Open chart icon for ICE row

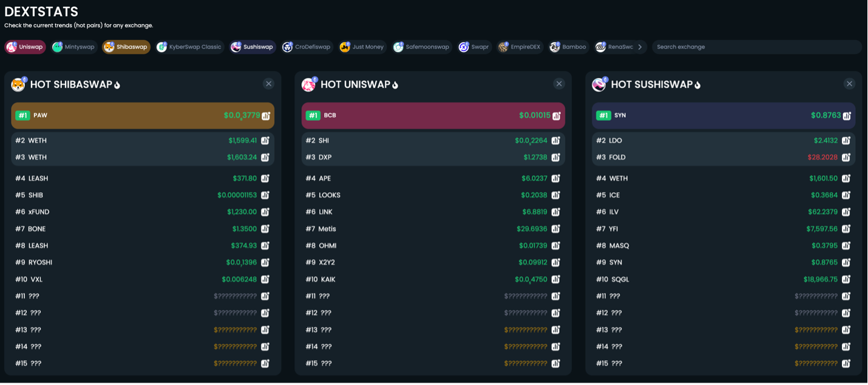(846, 195)
